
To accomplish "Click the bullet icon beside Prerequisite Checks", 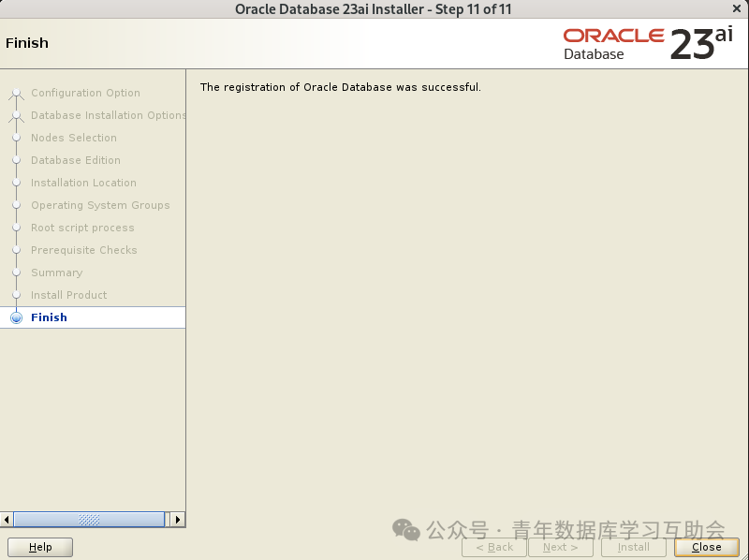I will coord(16,250).
